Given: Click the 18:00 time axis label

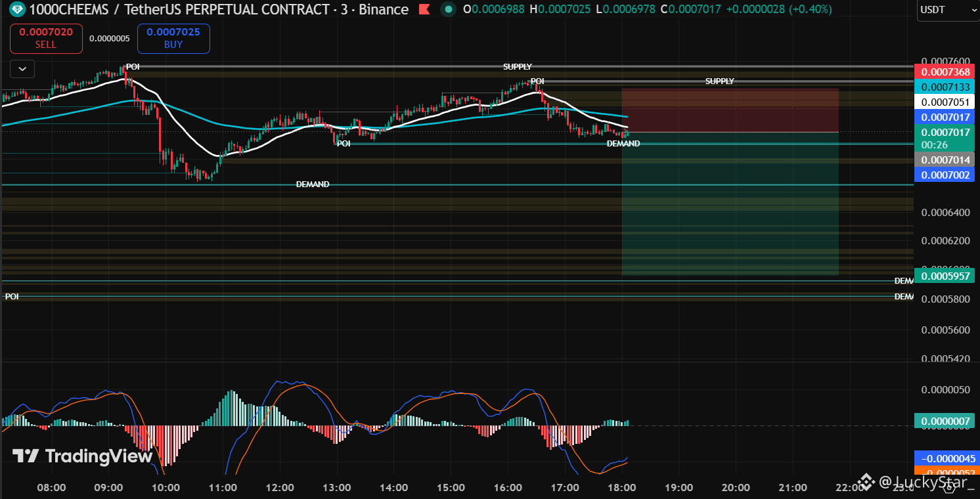Looking at the screenshot, I should click(622, 487).
